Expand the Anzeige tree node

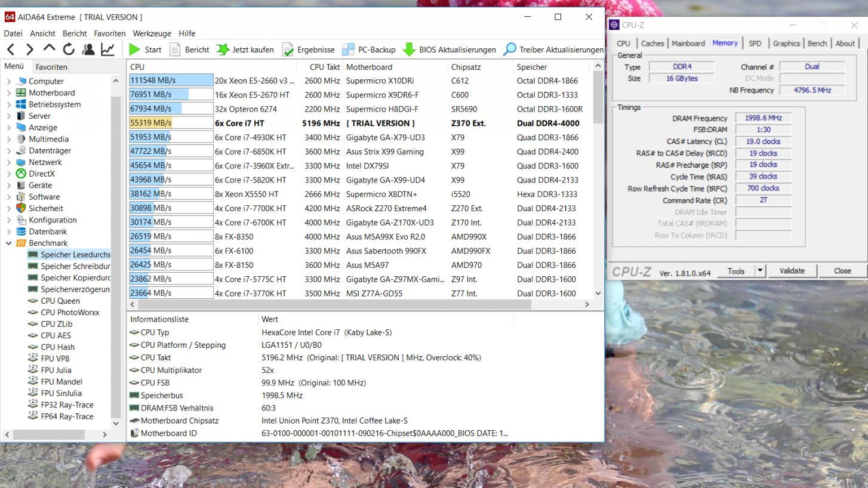click(x=9, y=127)
